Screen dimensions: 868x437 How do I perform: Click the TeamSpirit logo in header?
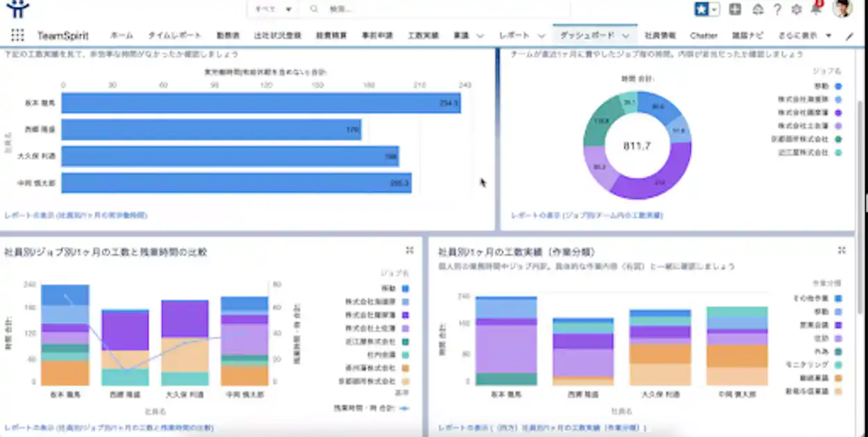pos(19,9)
